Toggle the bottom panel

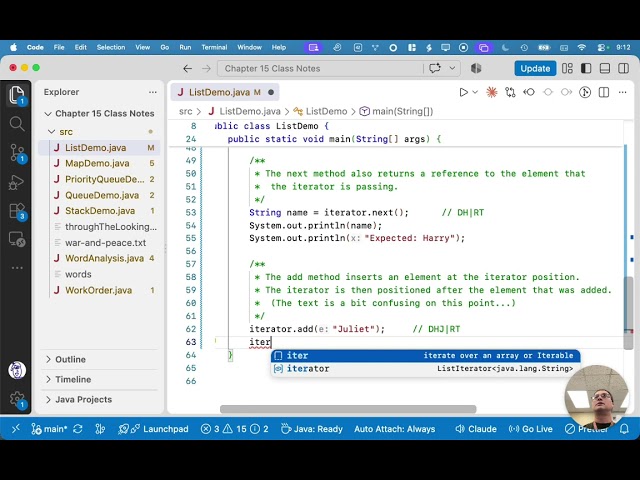[x=605, y=69]
